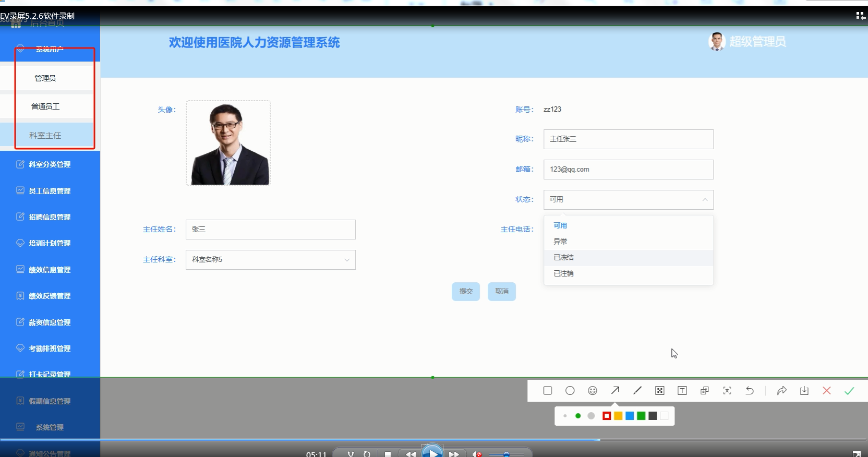Screen dimensions: 868x457
Task: Open 员工信息管理 in the sidebar
Action: pyautogui.click(x=50, y=191)
